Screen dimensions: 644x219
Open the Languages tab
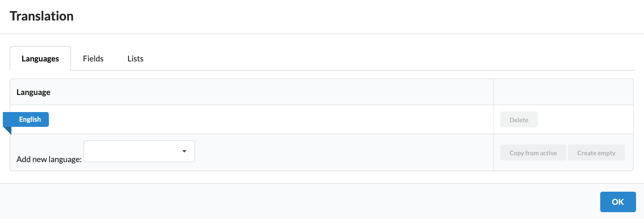pos(40,59)
